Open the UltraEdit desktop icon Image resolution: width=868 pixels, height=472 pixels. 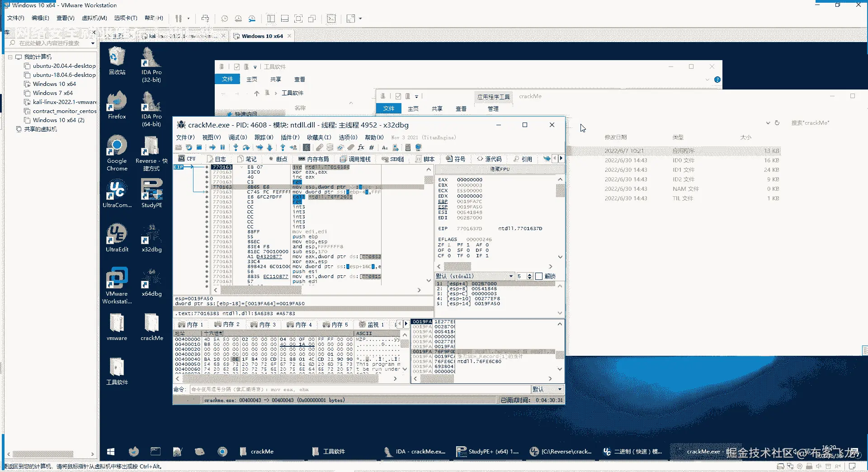coord(117,238)
